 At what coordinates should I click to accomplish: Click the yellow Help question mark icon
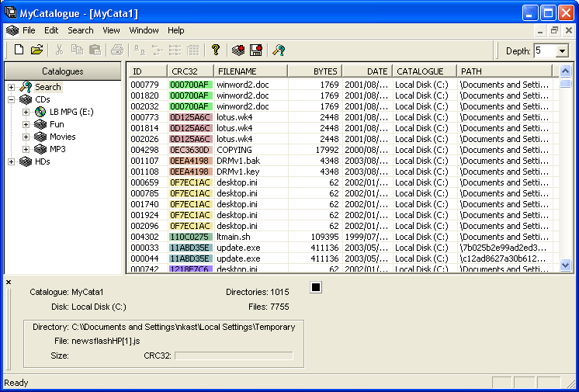pos(216,50)
